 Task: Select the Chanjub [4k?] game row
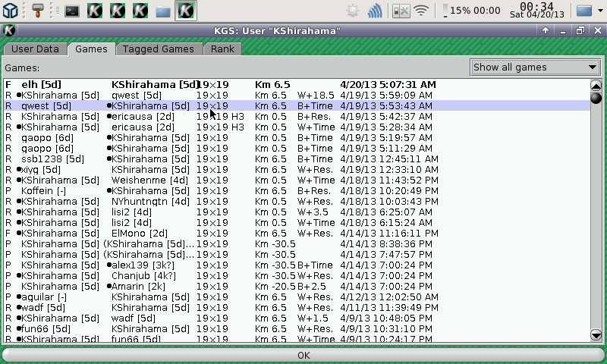(x=297, y=276)
